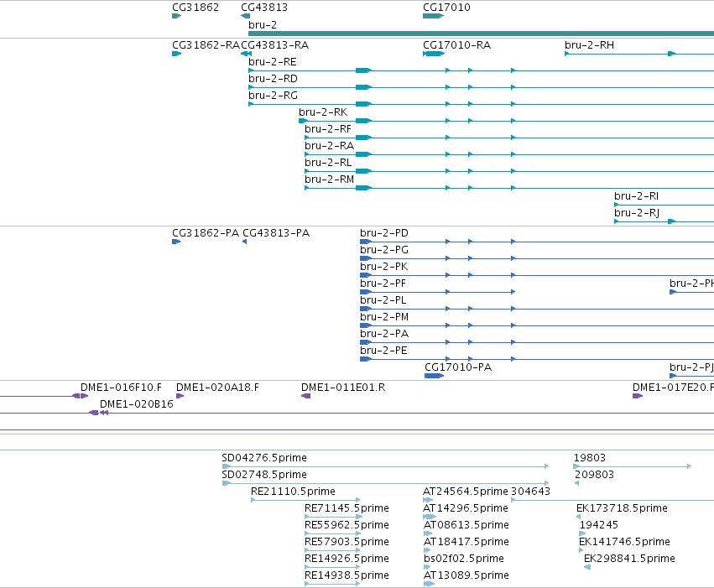Click the blue CG17010-PA coding glyph
Image resolution: width=714 pixels, height=588 pixels.
point(434,376)
